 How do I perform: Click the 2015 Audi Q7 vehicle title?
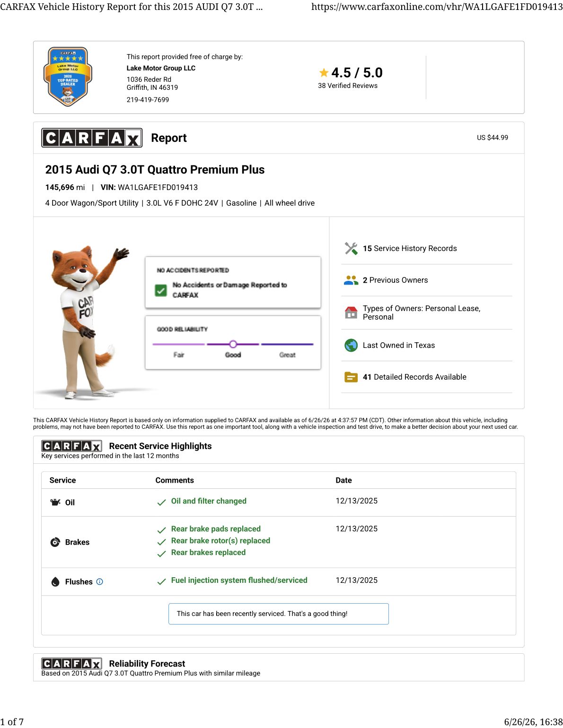[155, 170]
